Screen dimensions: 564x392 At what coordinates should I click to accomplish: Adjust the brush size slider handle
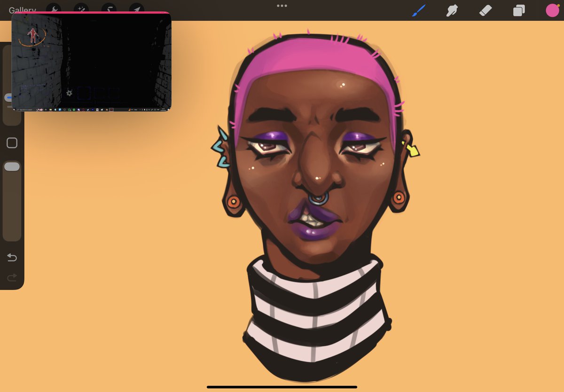pos(8,98)
